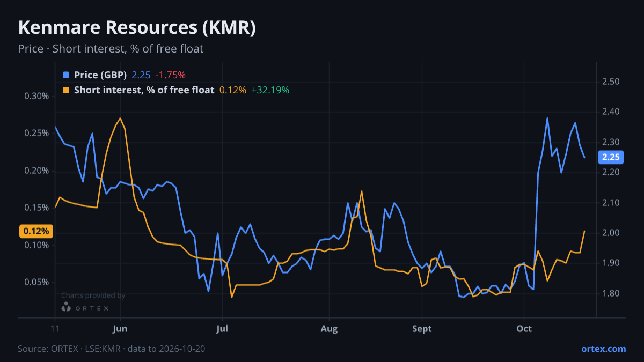Viewport: 644px width, 362px height.
Task: Click the Price · Short interest subtitle
Action: pyautogui.click(x=111, y=49)
